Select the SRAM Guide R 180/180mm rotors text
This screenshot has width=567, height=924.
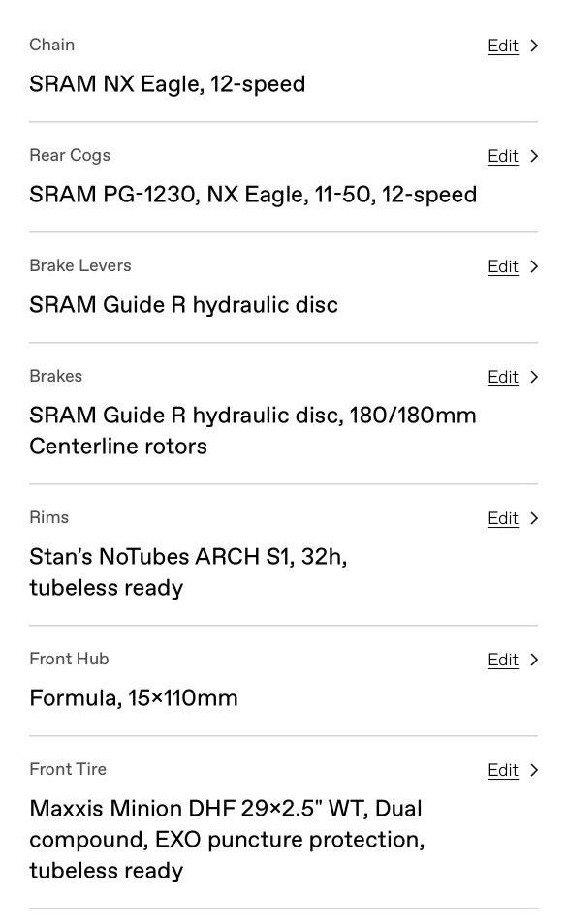[x=253, y=431]
